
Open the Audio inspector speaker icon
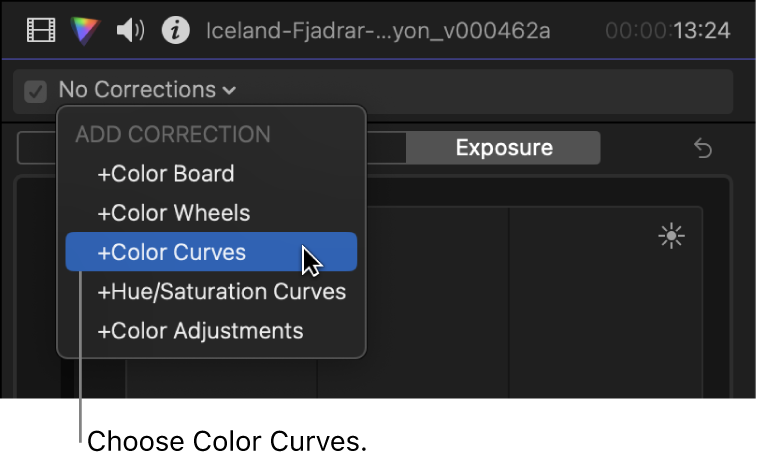pos(130,31)
